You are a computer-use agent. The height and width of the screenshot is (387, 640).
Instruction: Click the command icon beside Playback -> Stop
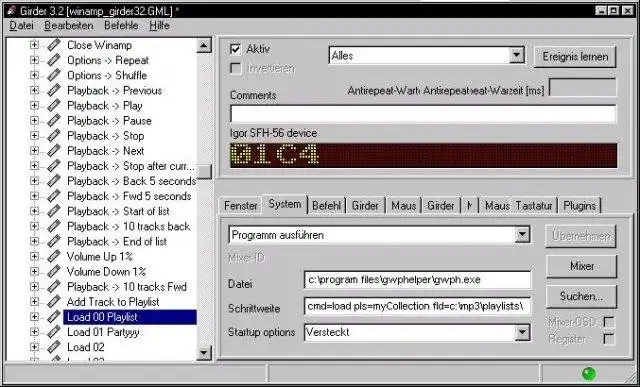click(x=54, y=136)
